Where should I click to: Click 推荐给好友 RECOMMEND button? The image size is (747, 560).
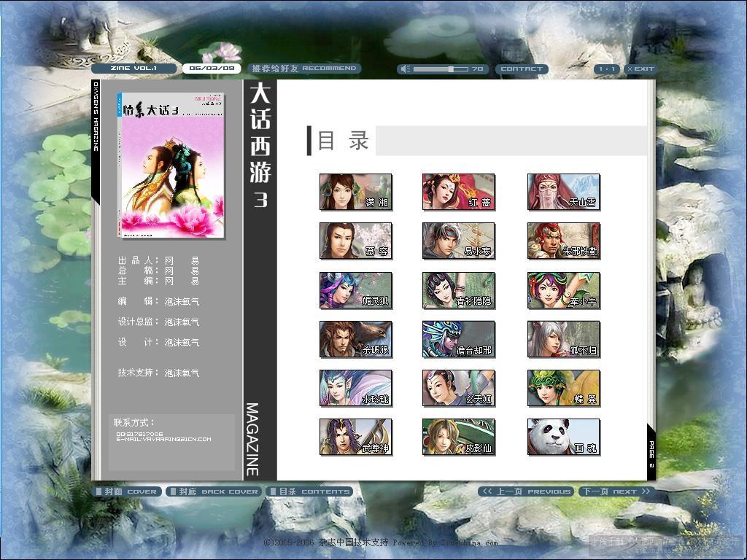[304, 69]
